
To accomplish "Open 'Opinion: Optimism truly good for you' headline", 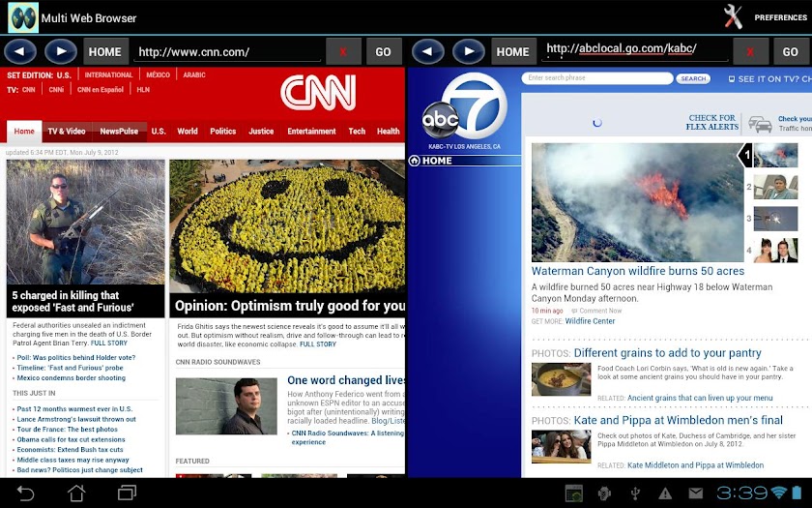I will point(290,306).
